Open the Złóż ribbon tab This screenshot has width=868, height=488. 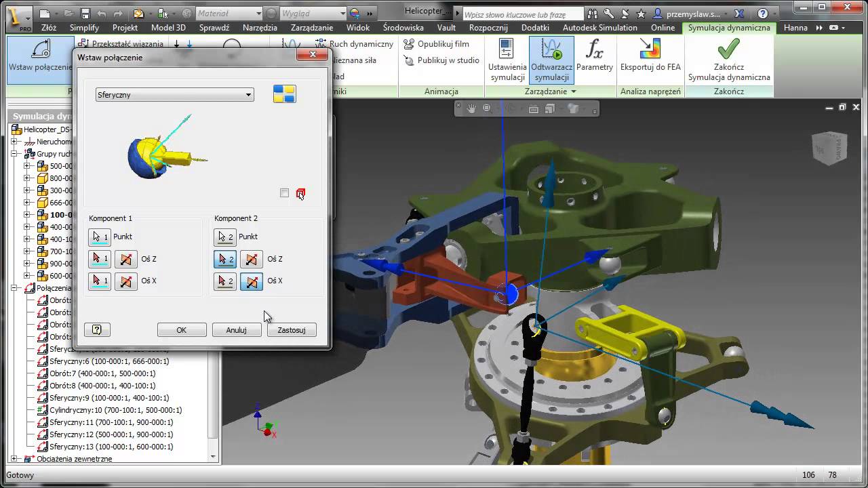coord(49,28)
